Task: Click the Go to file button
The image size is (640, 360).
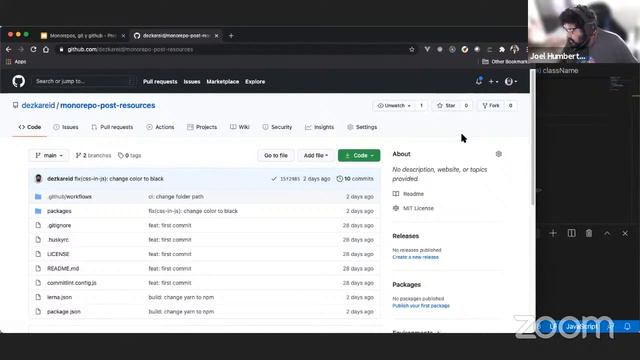Action: 276,156
